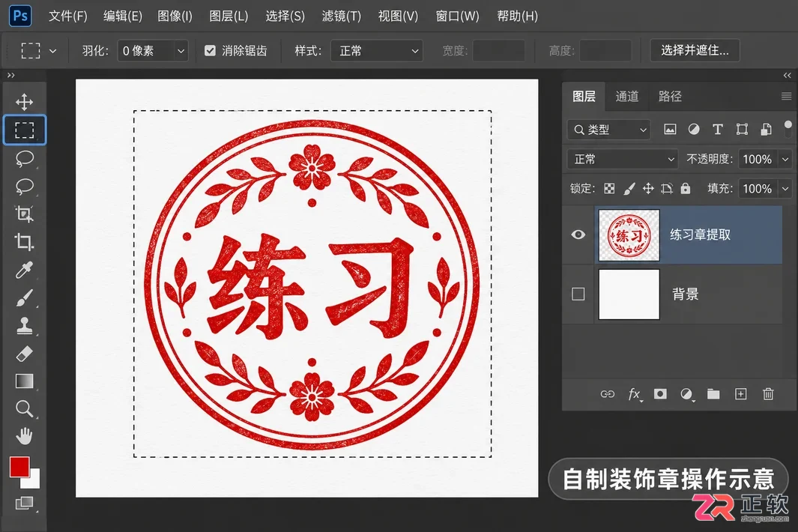Open the Photoshop Ps home icon
The image size is (798, 532).
[20, 16]
